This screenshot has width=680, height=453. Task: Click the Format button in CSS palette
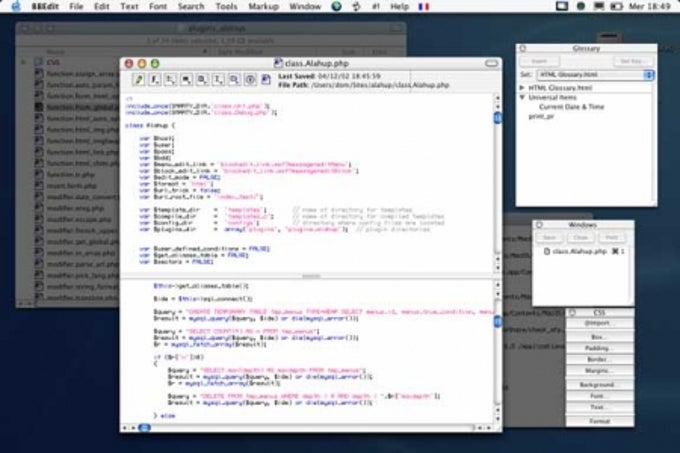(598, 421)
